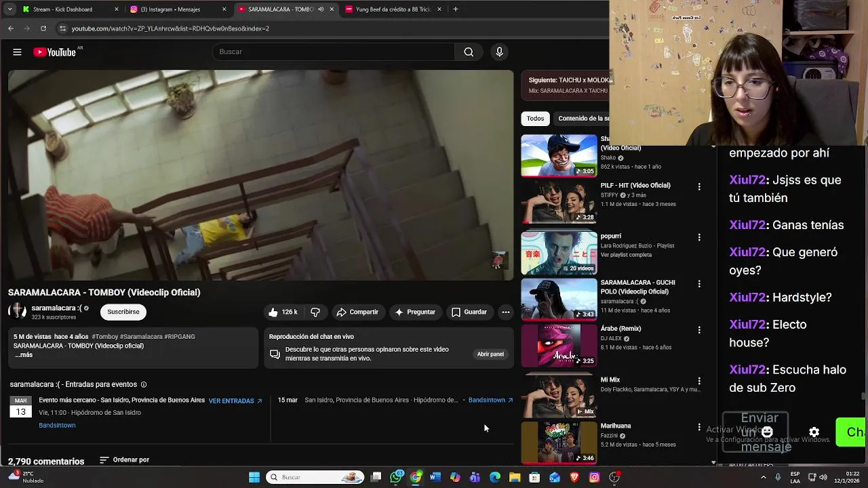Open options menu for Mi Mix
868x488 pixels.
point(699,381)
